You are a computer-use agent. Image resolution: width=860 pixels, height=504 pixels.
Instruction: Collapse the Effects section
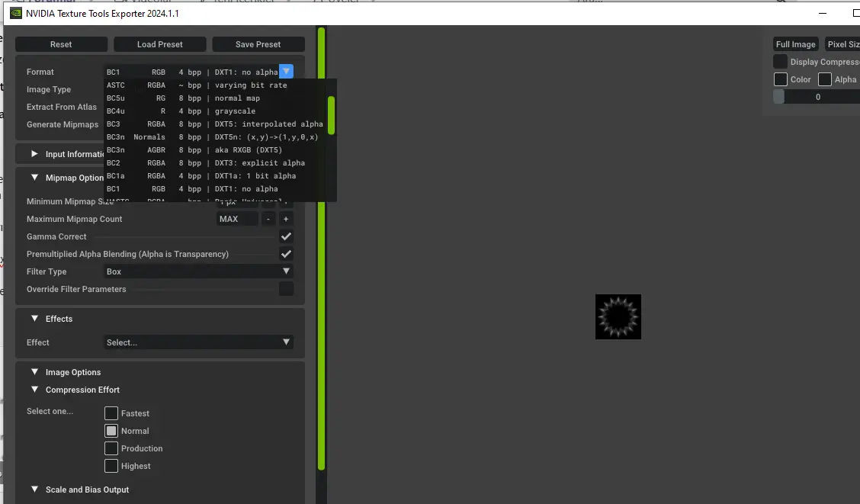pyautogui.click(x=34, y=319)
